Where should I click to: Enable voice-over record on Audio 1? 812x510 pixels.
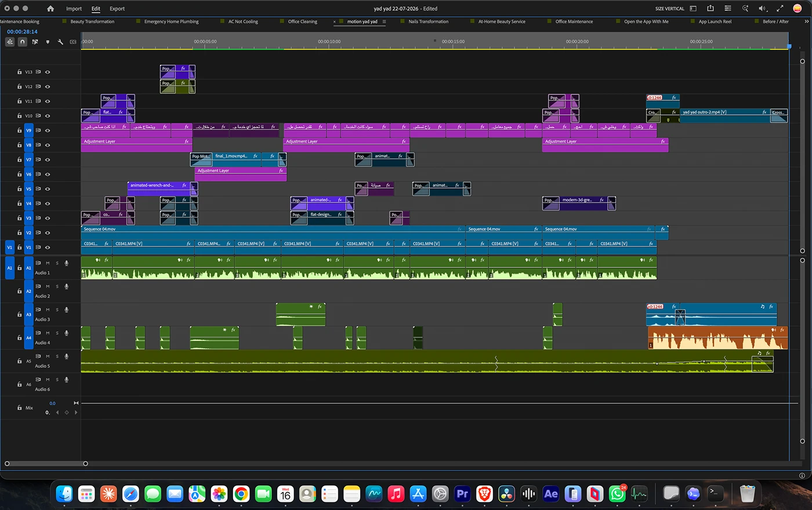tap(67, 263)
